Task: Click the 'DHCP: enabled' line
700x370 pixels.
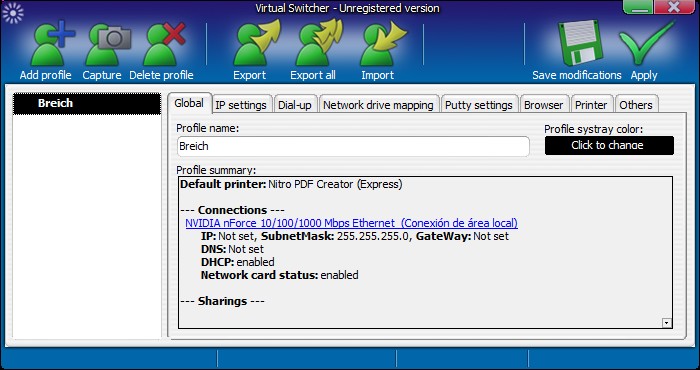Action: (x=238, y=262)
